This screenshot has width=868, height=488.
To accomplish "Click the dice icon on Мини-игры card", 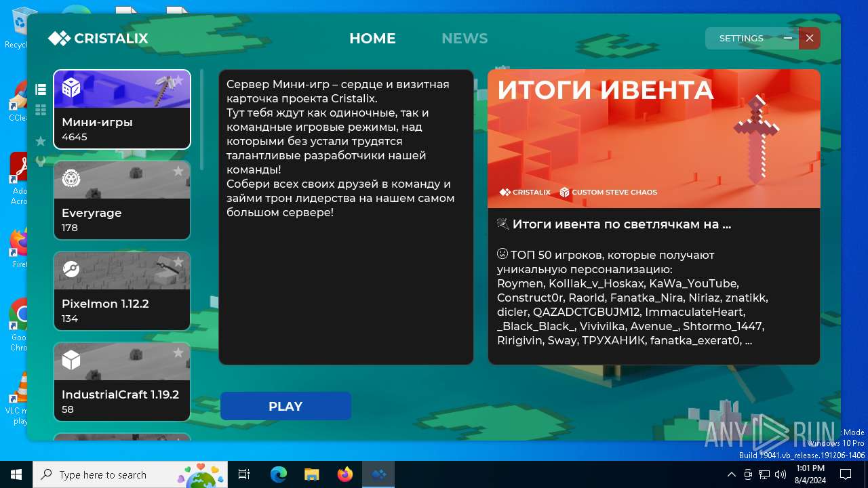I will [71, 87].
